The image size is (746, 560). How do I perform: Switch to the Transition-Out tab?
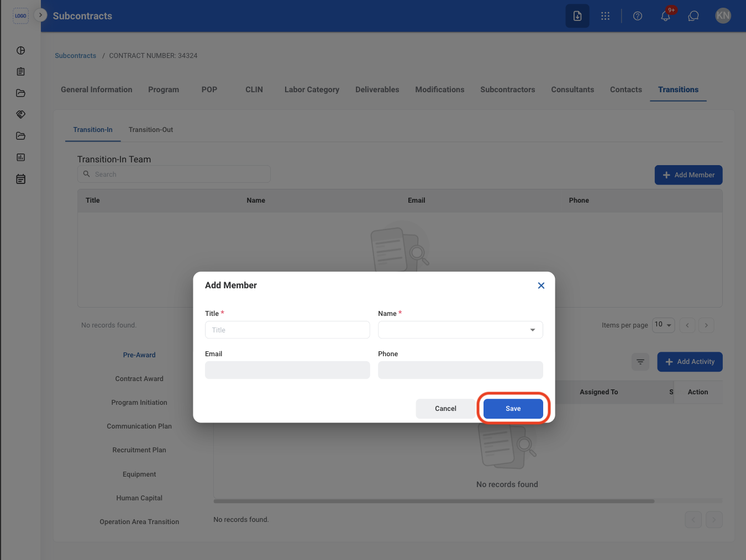coord(151,130)
